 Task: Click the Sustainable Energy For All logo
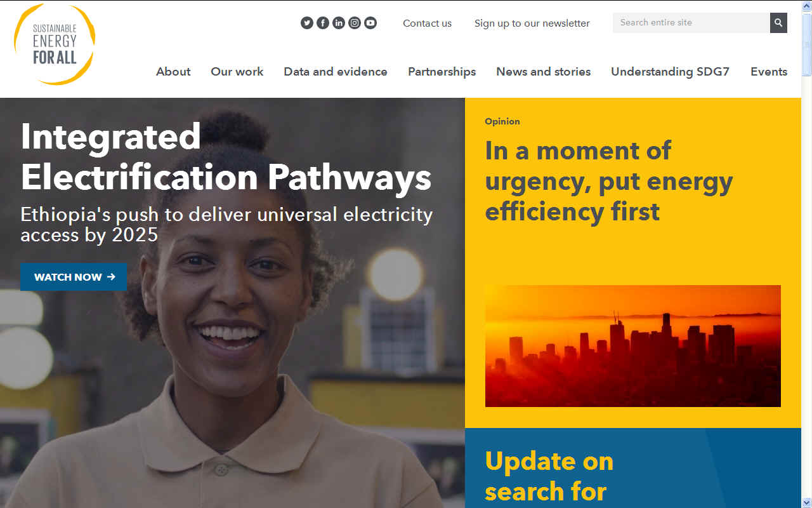click(55, 44)
